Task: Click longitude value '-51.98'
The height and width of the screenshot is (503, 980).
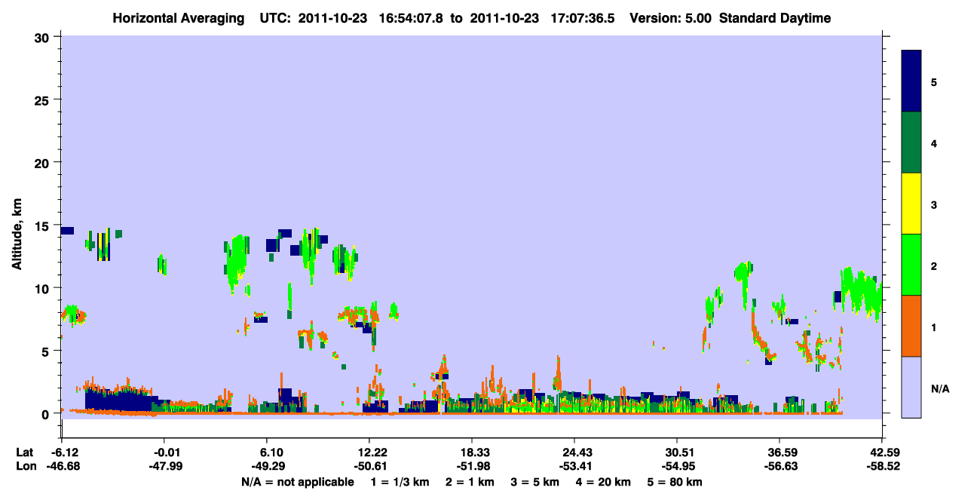Action: tap(472, 467)
